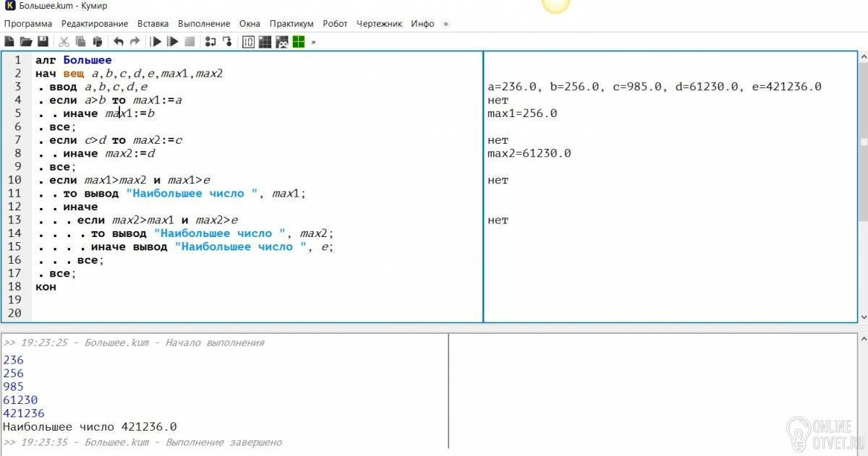Open the Робот menu
868x456 pixels.
(x=335, y=24)
